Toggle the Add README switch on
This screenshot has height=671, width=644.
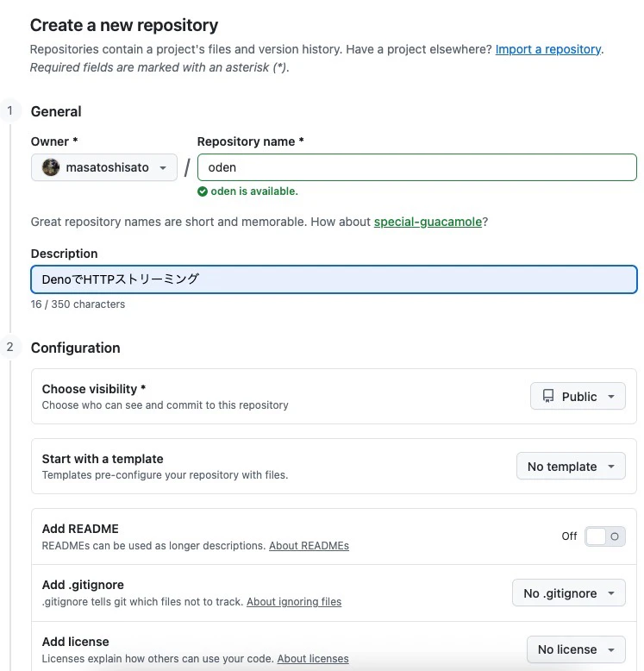point(604,536)
